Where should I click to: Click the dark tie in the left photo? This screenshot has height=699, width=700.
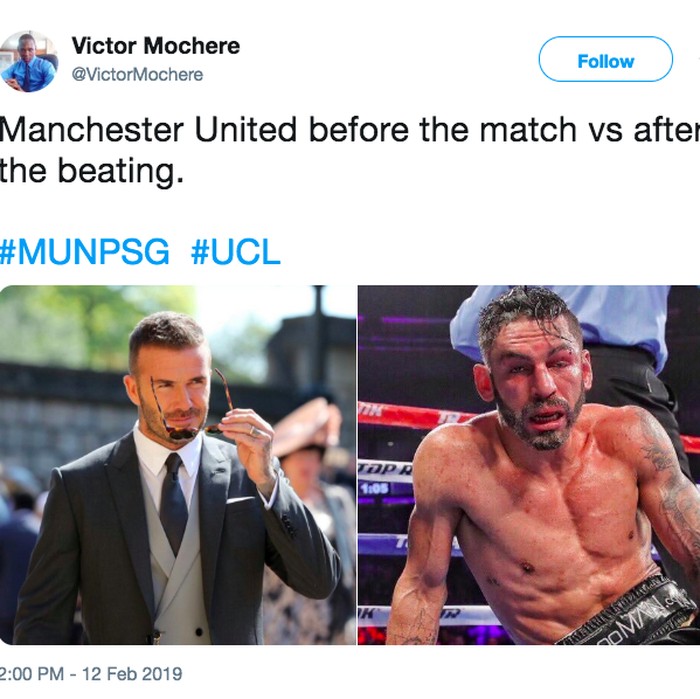pos(174,501)
